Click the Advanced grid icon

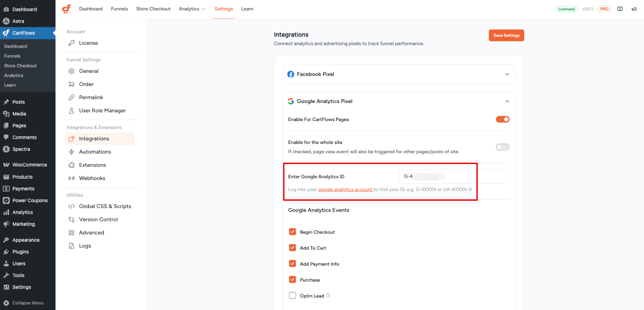coord(71,232)
